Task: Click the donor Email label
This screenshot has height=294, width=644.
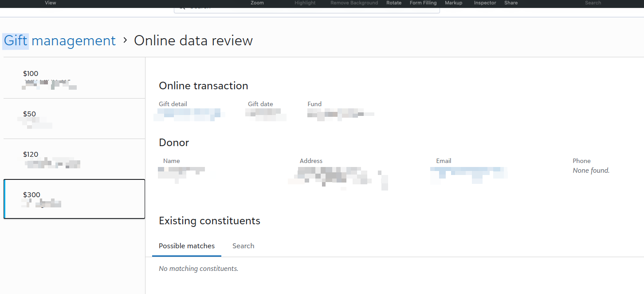Action: [x=444, y=161]
